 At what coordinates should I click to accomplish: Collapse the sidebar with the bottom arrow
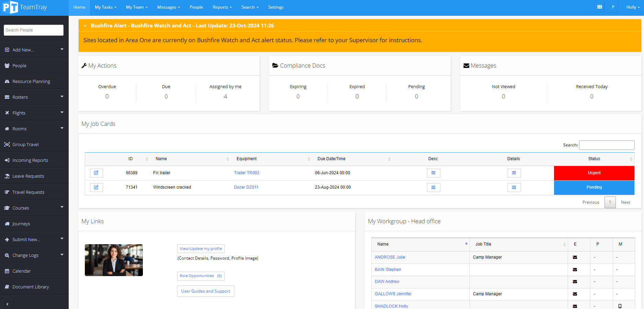point(7,304)
